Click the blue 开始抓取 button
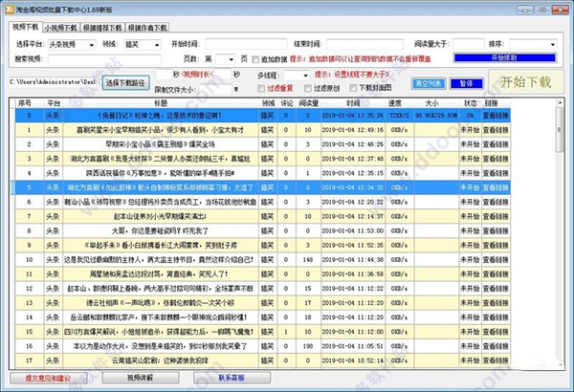Screen dimensions: 574x392 pyautogui.click(x=505, y=57)
